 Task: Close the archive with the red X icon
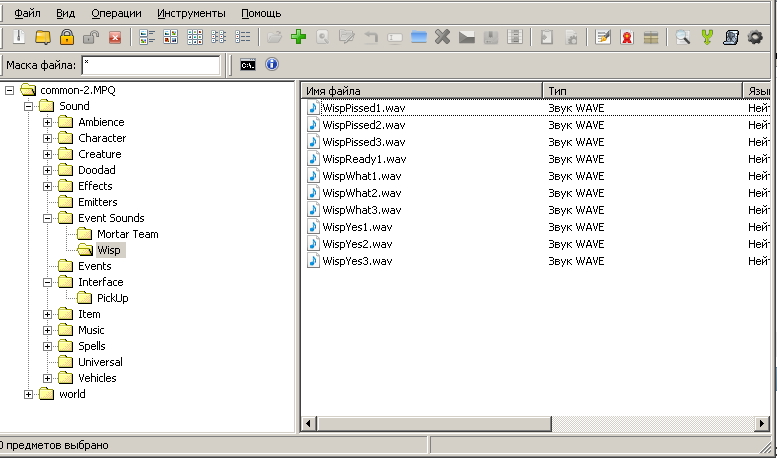click(115, 37)
